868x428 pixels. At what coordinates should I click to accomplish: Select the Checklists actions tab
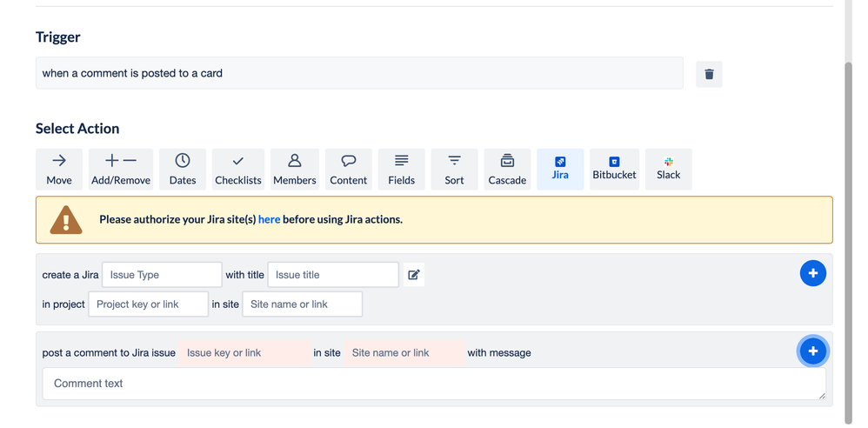point(238,170)
